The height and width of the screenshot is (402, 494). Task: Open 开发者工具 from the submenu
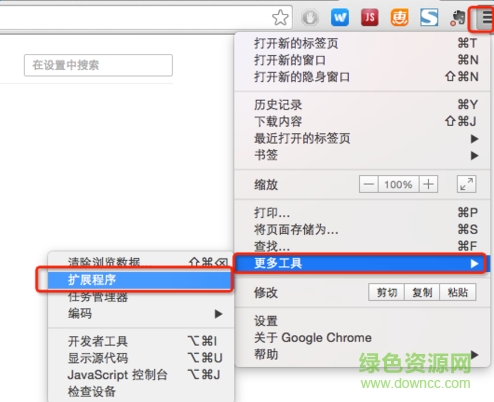tap(141, 341)
